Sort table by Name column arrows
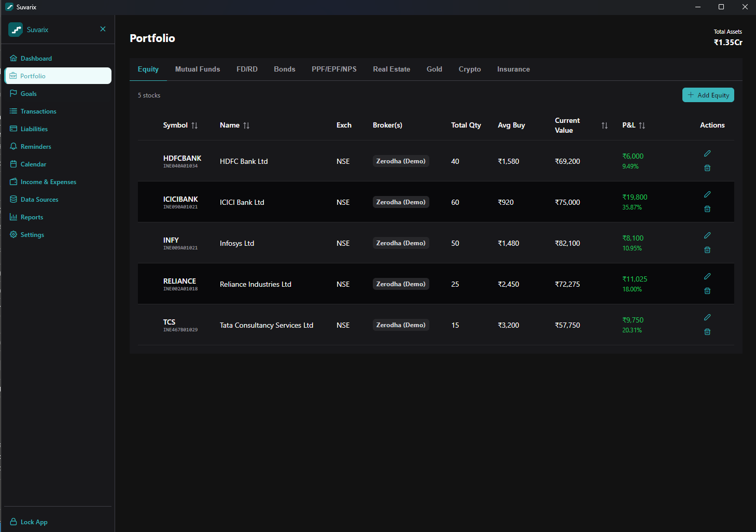The height and width of the screenshot is (532, 756). click(246, 125)
